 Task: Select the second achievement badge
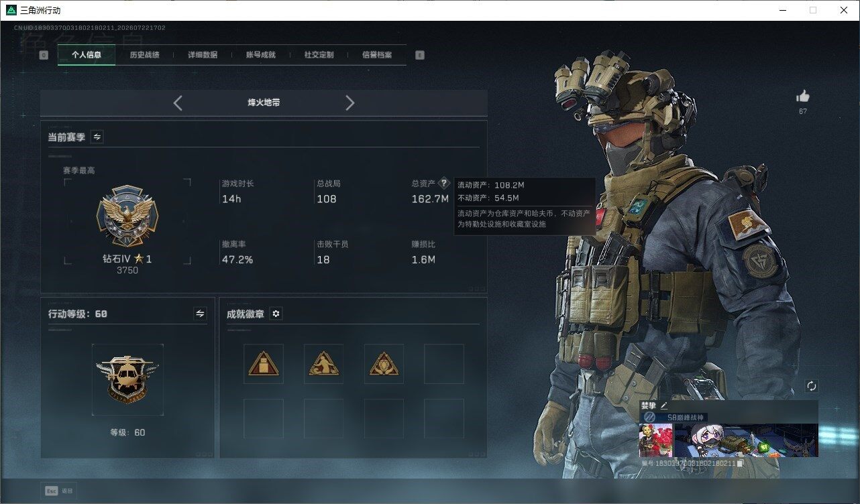pos(323,364)
